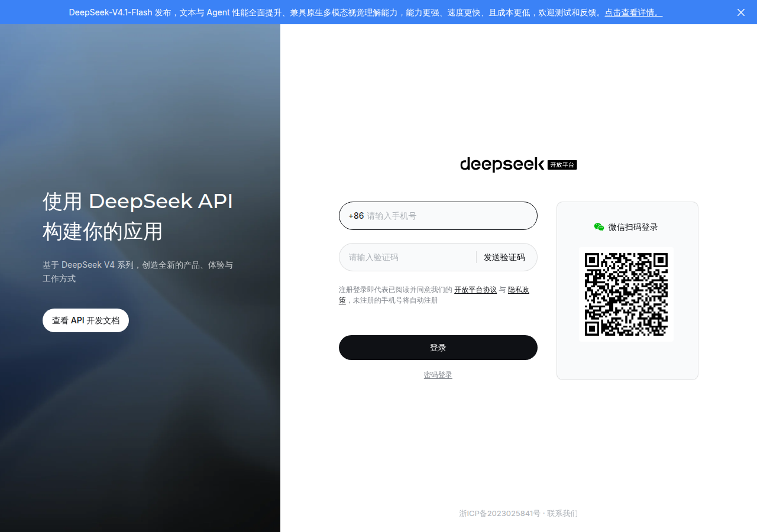Select the +86 country code prefix
This screenshot has height=532, width=757.
tap(356, 216)
